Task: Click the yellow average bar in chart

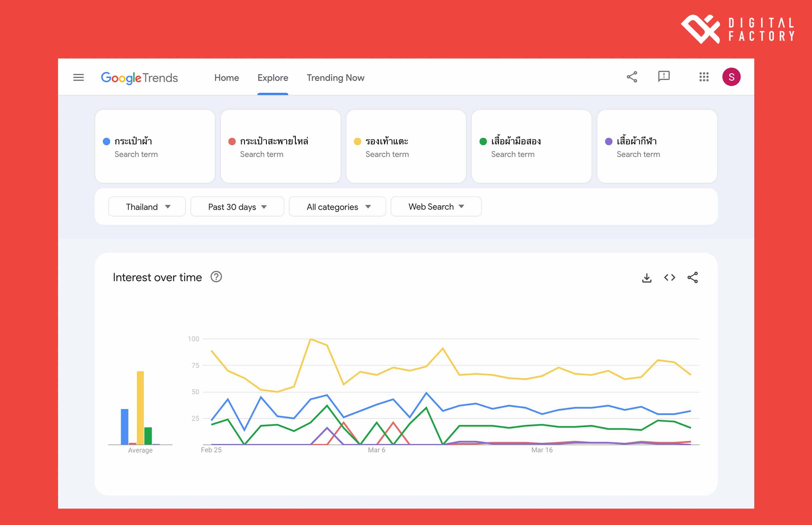Action: [140, 407]
